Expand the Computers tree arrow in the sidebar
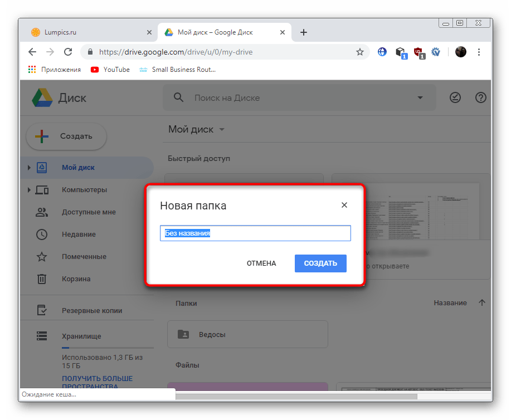 29,190
